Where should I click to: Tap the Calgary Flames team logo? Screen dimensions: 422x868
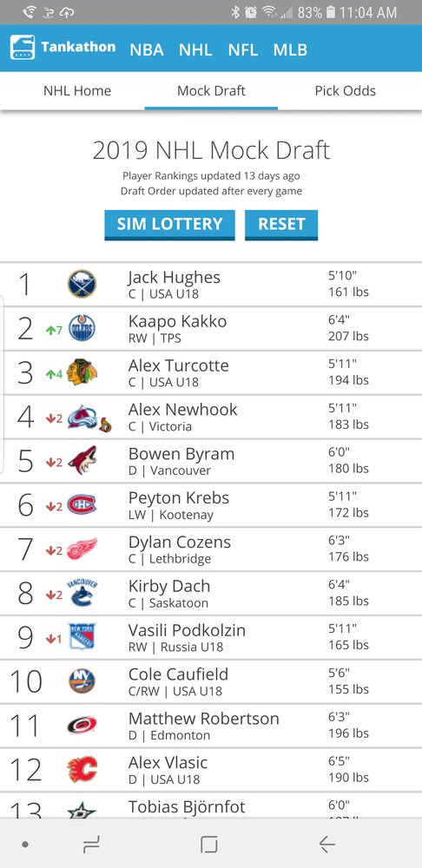coord(82,769)
